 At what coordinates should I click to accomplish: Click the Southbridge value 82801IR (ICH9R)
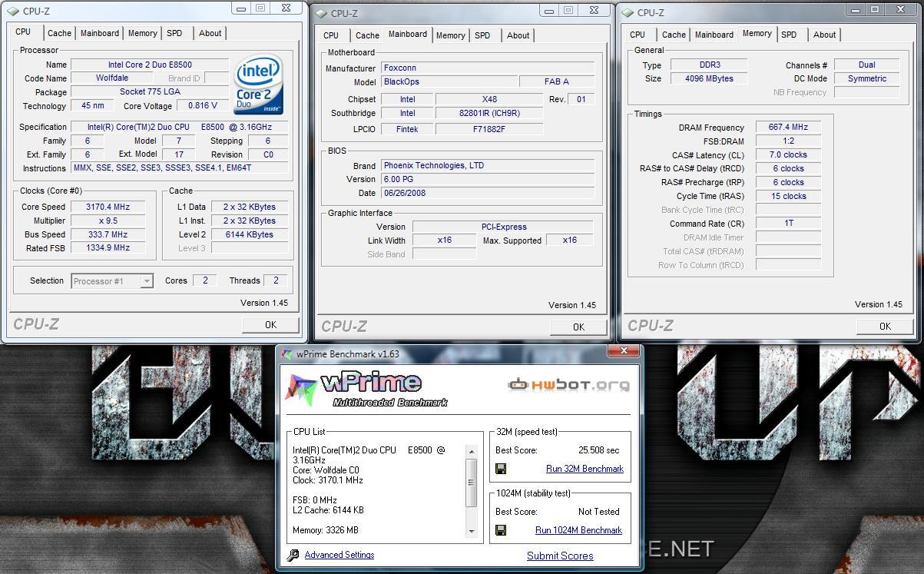point(489,113)
